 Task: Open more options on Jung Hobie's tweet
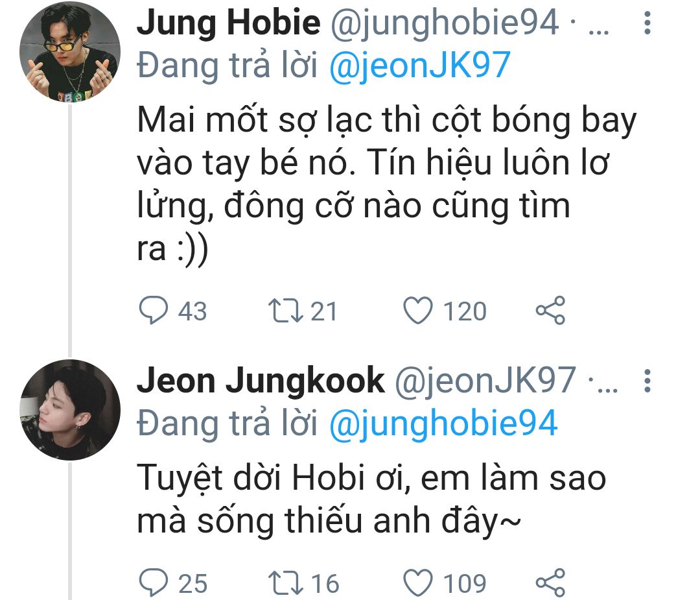[x=646, y=25]
